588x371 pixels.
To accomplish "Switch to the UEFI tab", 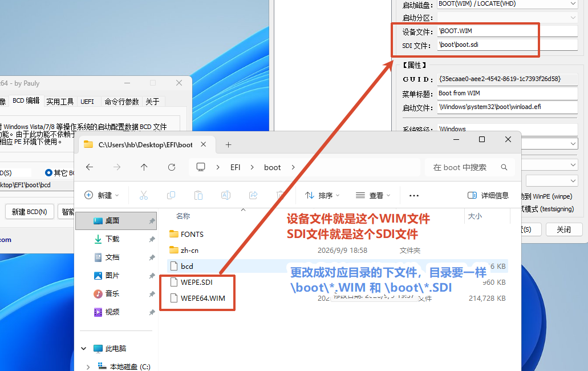I will point(87,101).
